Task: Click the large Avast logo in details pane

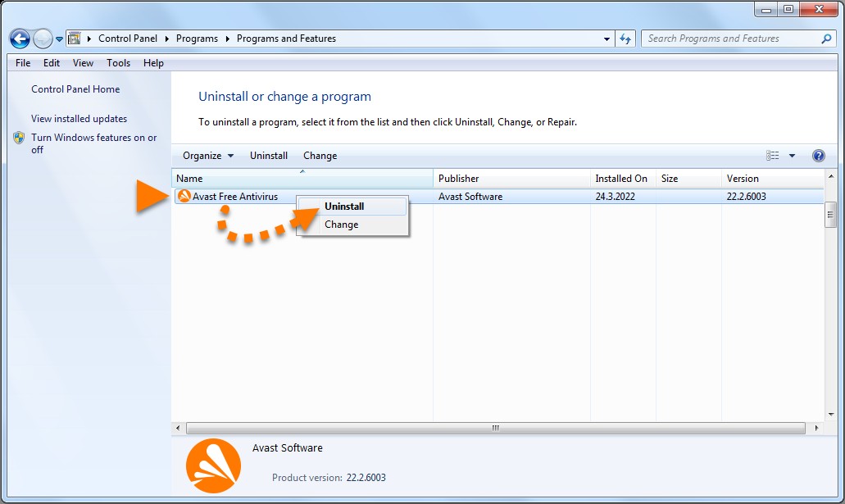Action: click(x=213, y=465)
